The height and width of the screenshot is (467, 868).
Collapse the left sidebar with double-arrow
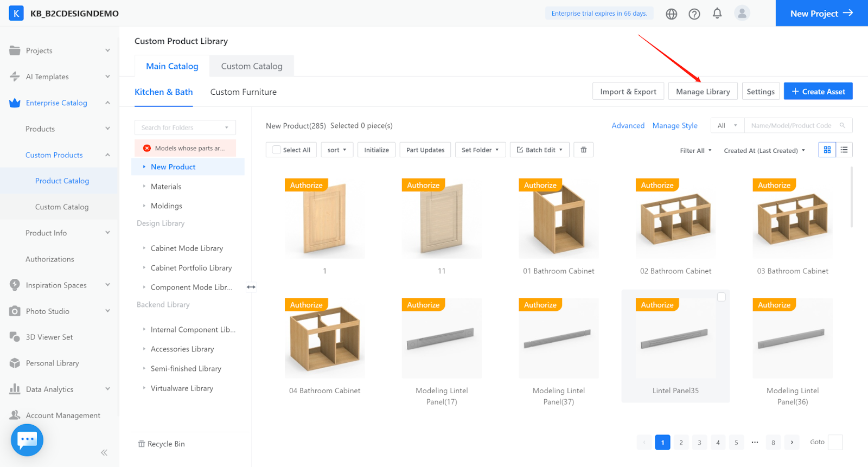coord(104,452)
